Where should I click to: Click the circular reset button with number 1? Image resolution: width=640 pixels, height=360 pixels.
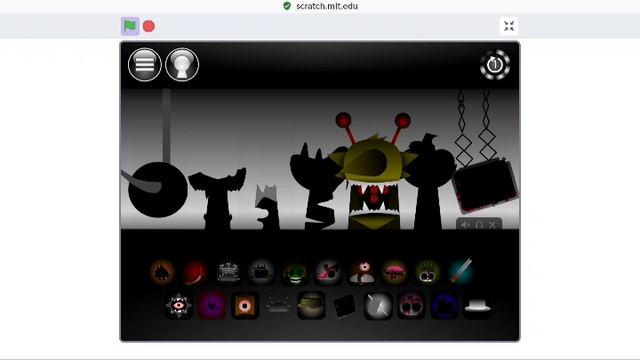(x=495, y=64)
